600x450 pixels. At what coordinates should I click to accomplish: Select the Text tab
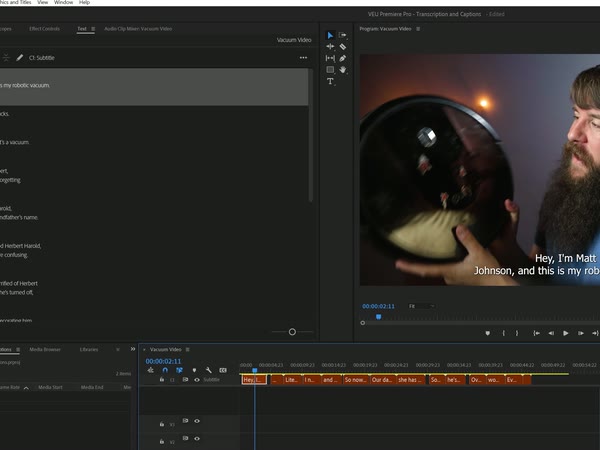tap(82, 29)
